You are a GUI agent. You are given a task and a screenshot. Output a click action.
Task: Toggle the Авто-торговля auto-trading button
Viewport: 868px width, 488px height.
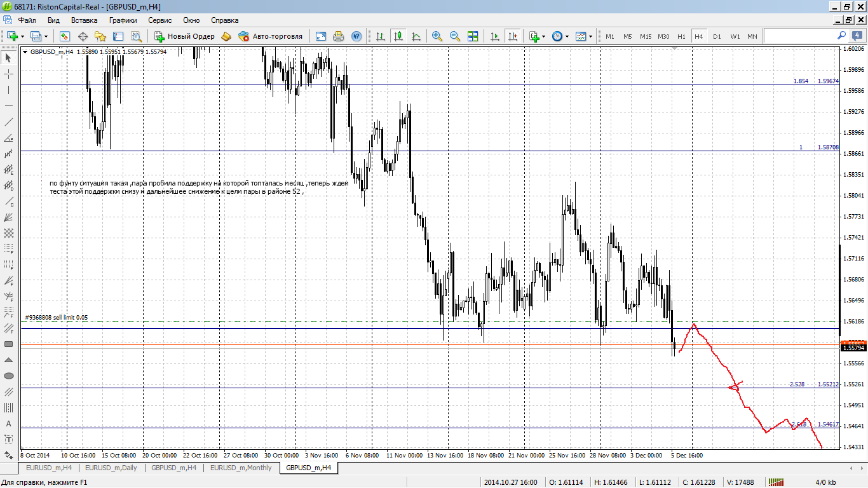pos(271,36)
